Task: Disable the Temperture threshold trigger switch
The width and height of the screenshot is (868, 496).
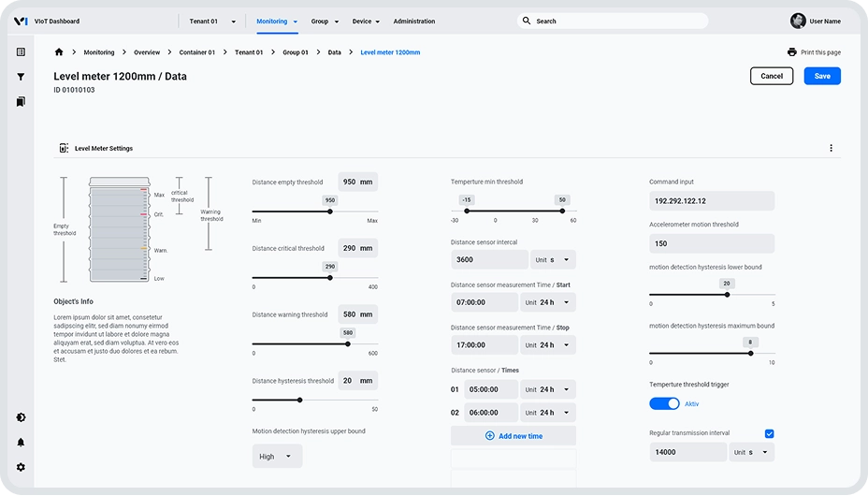Action: pyautogui.click(x=664, y=403)
